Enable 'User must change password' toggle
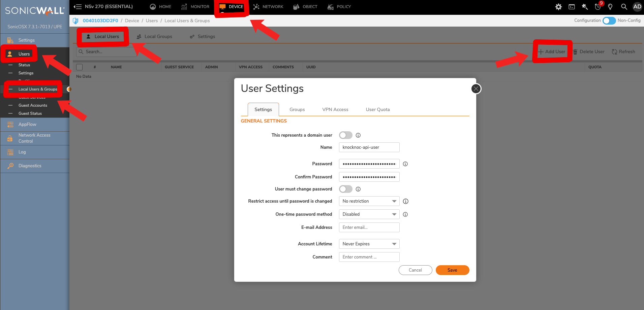 coord(345,189)
